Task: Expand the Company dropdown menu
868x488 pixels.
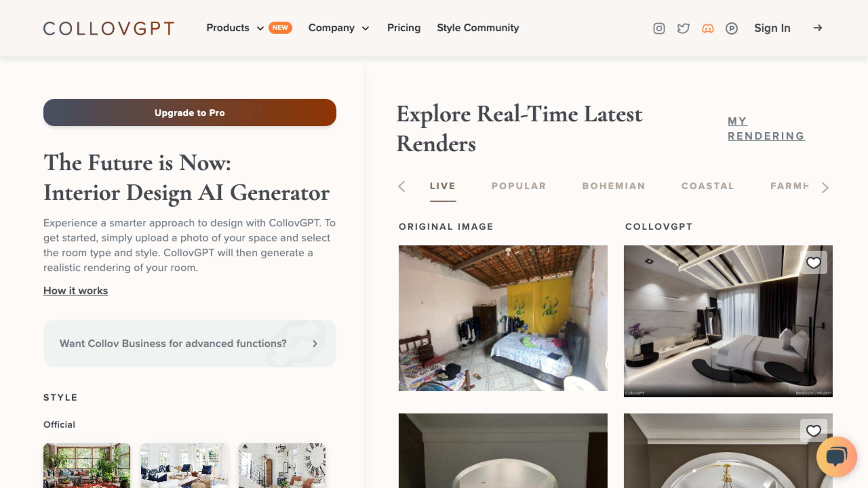Action: pyautogui.click(x=339, y=28)
